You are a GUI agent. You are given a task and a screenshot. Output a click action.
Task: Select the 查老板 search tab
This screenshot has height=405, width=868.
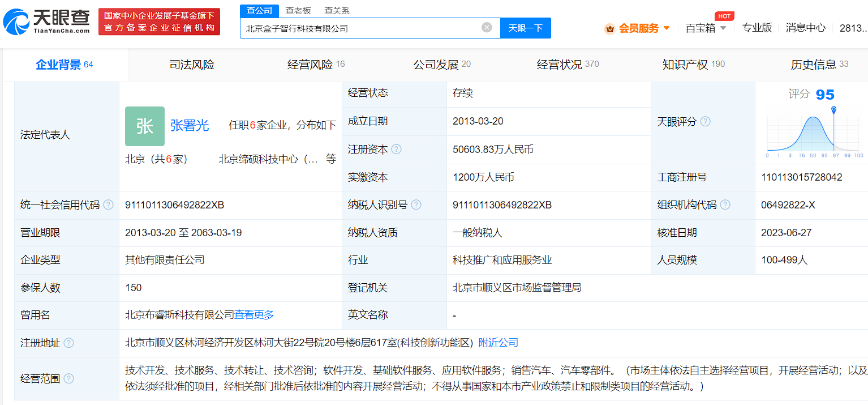(298, 11)
